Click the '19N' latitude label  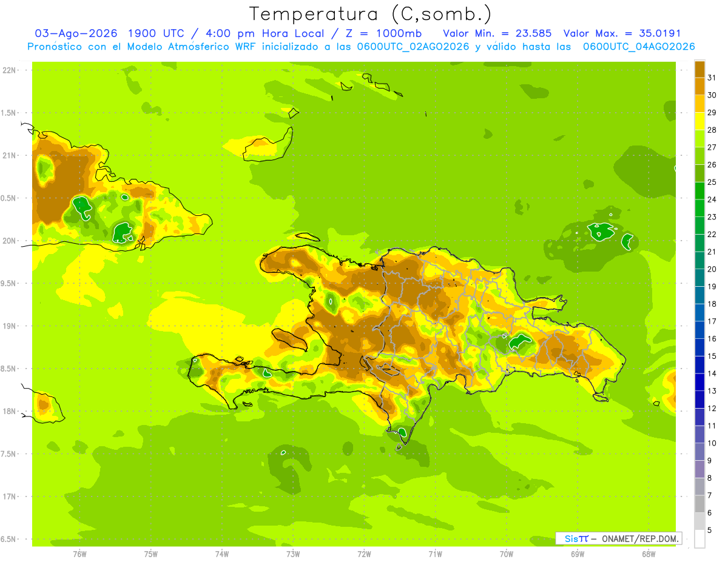pyautogui.click(x=9, y=326)
